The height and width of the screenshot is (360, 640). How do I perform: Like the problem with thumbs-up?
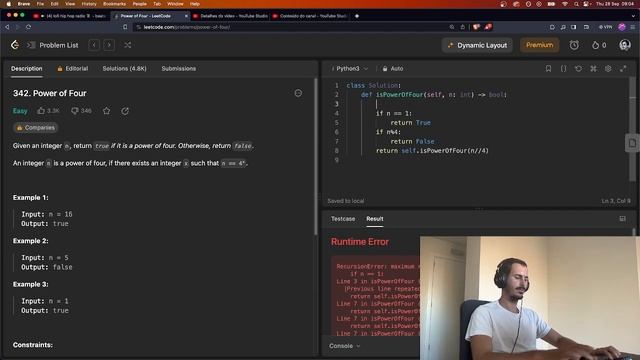(x=48, y=111)
